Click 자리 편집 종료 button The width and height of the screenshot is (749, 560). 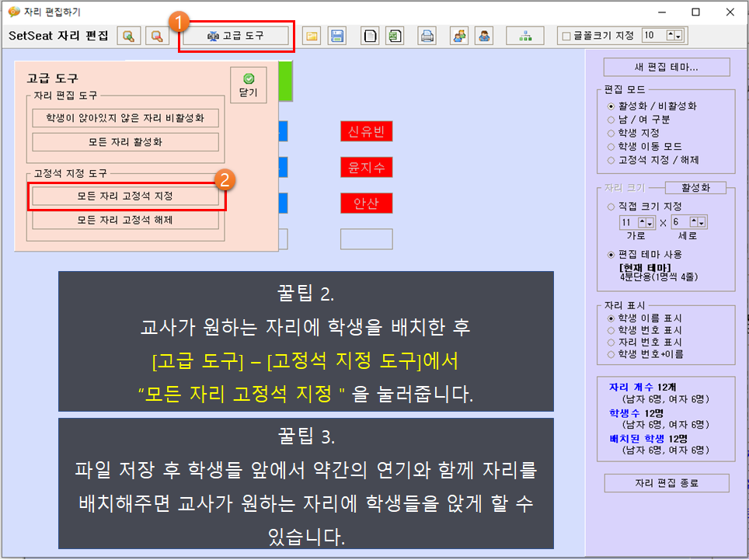pyautogui.click(x=667, y=483)
